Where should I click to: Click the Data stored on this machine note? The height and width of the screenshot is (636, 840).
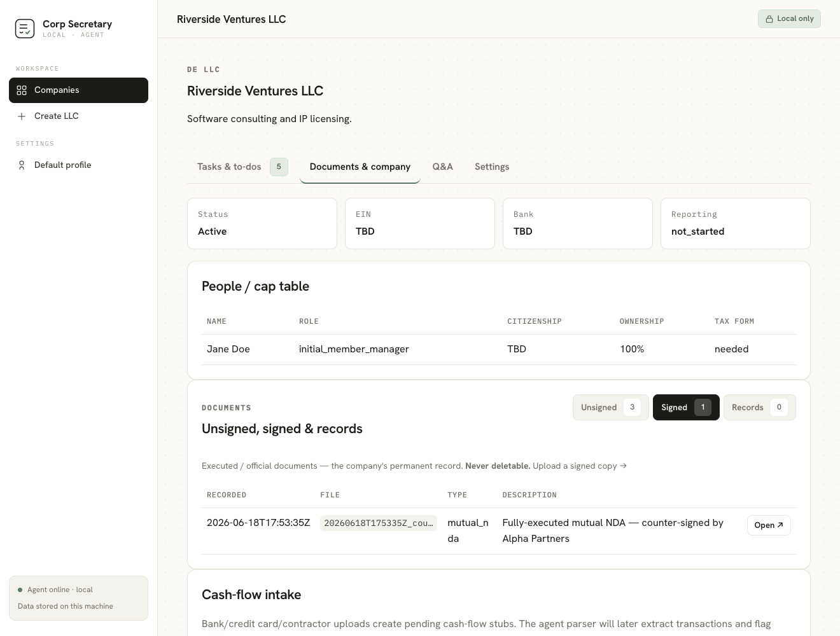pyautogui.click(x=66, y=606)
